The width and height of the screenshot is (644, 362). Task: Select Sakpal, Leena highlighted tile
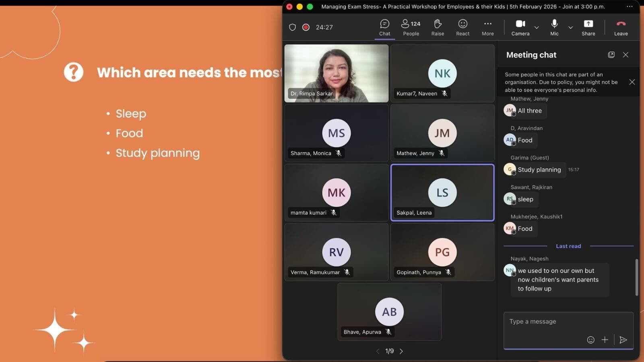tap(442, 192)
